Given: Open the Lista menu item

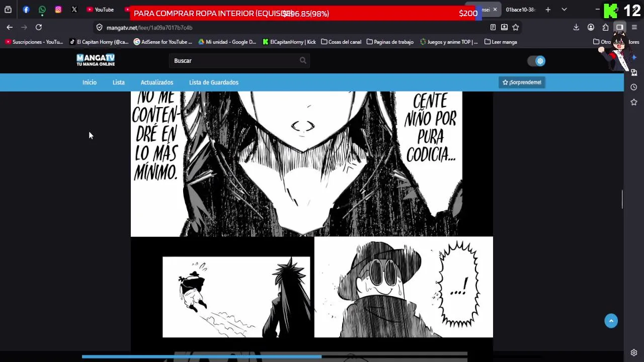Looking at the screenshot, I should tap(119, 82).
